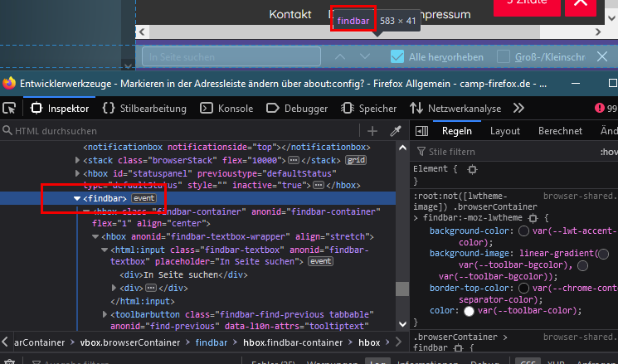This screenshot has width=618, height=364.
Task: Expand the collapsed div child node
Action: point(114,288)
